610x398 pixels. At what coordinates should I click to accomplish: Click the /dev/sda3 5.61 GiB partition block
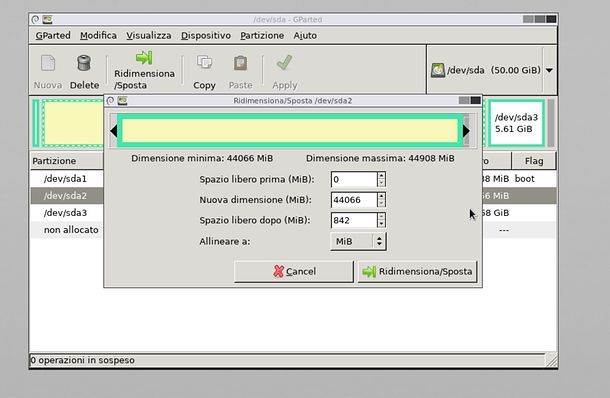click(x=516, y=123)
